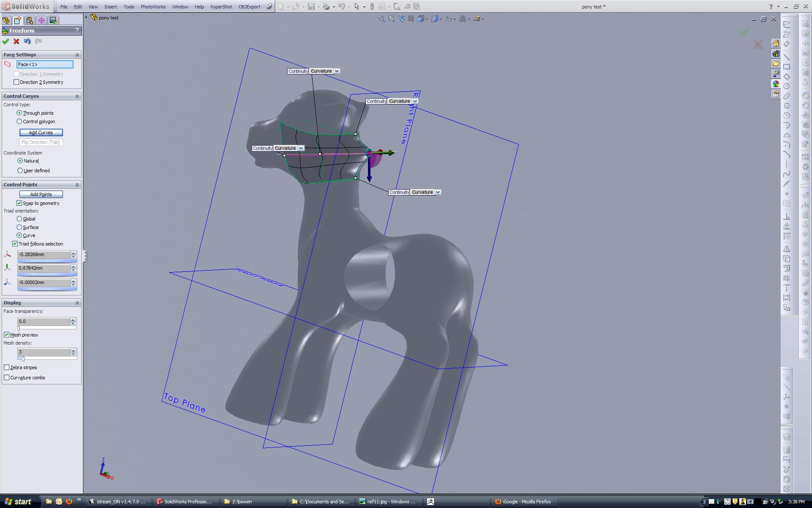The width and height of the screenshot is (812, 508).
Task: Click the confirmation corner red X
Action: tap(757, 44)
